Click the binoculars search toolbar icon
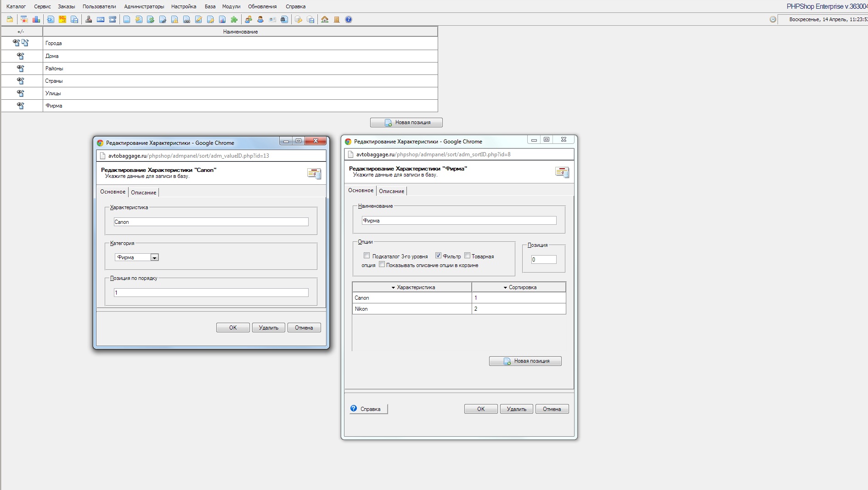Screen dimensions: 868x490 click(284, 19)
